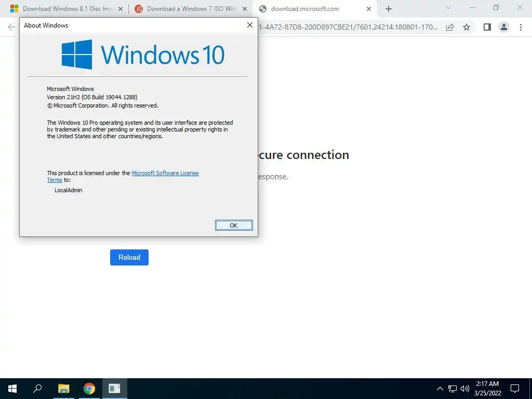The width and height of the screenshot is (532, 399).
Task: Open the Chrome three-dot menu
Action: pos(521,27)
